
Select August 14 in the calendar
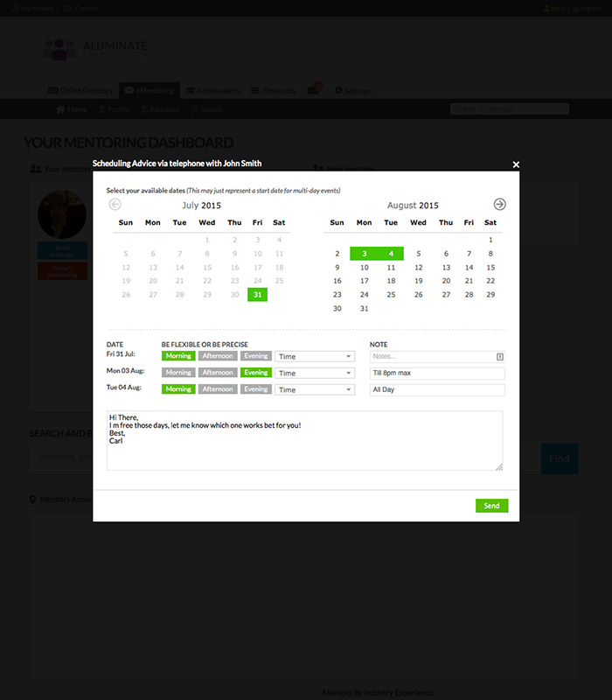tap(469, 268)
